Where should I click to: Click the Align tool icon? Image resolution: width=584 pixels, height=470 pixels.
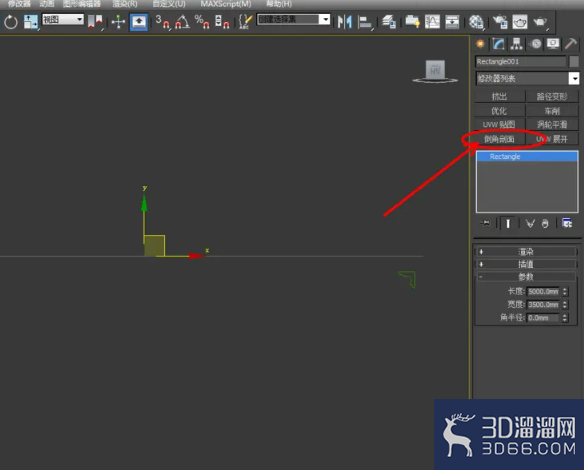(365, 22)
